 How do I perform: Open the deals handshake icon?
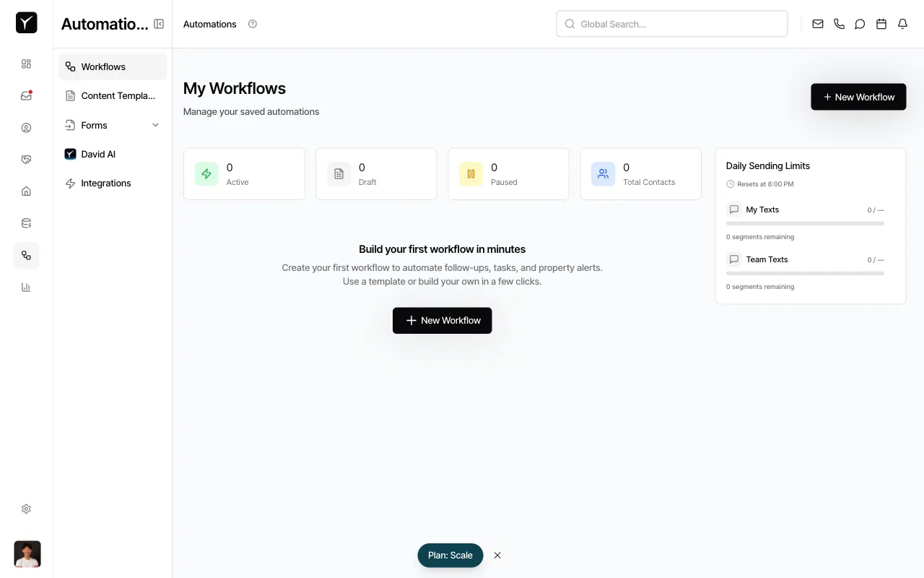[26, 159]
